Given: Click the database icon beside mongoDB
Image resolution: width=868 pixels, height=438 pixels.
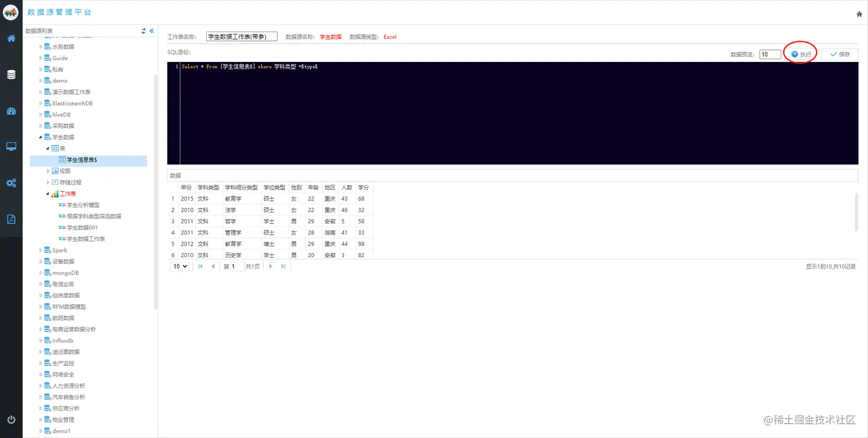Looking at the screenshot, I should click(48, 273).
